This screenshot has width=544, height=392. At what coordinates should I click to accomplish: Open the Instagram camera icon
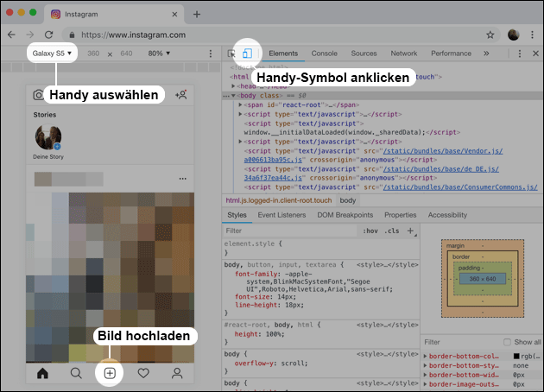[38, 95]
